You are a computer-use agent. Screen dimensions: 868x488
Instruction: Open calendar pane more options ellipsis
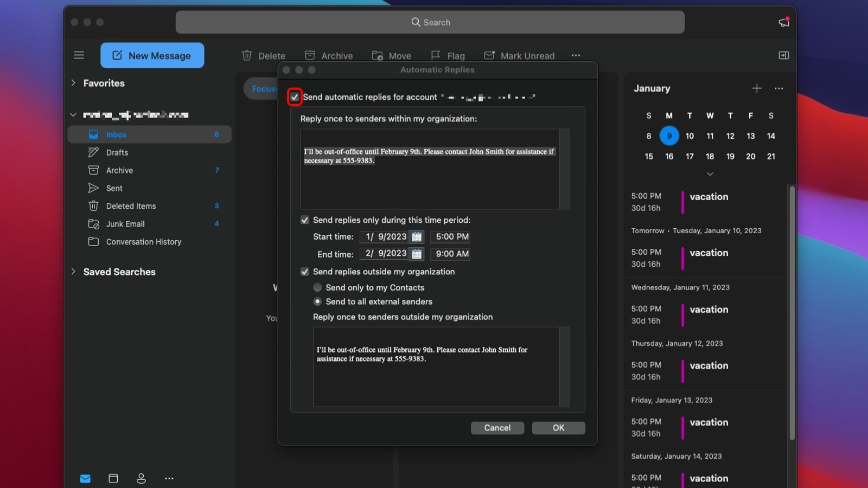click(778, 88)
